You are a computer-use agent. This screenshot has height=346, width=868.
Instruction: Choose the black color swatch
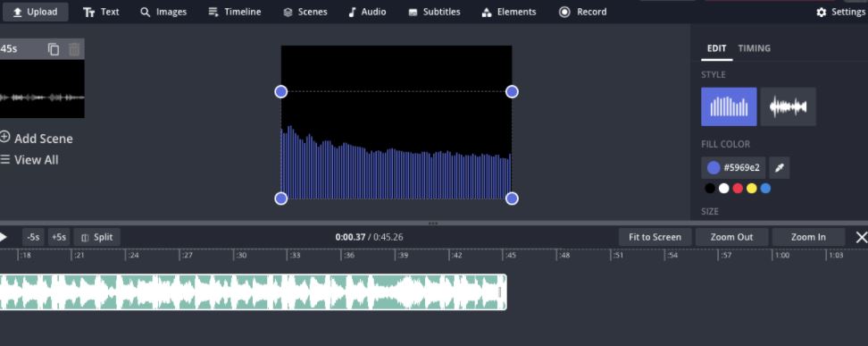click(710, 189)
